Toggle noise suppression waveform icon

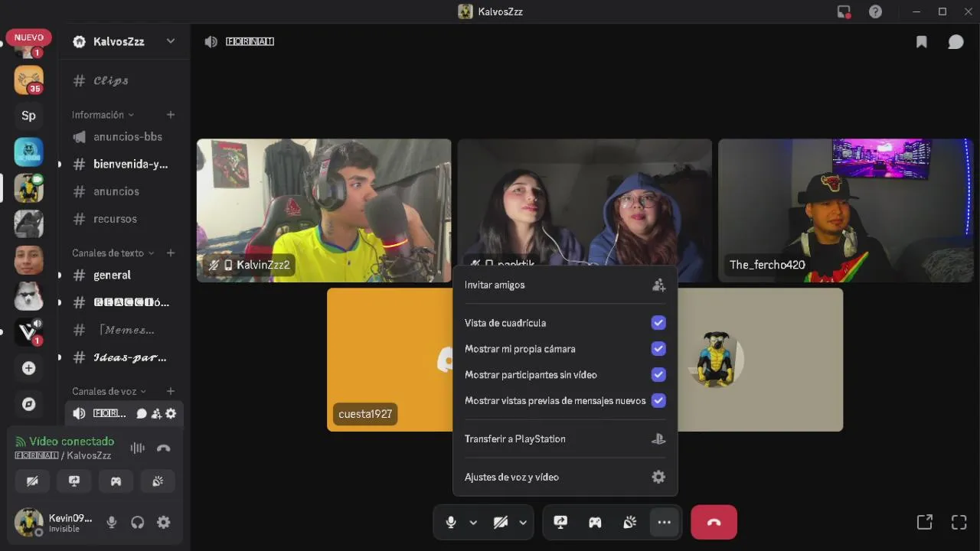(x=138, y=448)
